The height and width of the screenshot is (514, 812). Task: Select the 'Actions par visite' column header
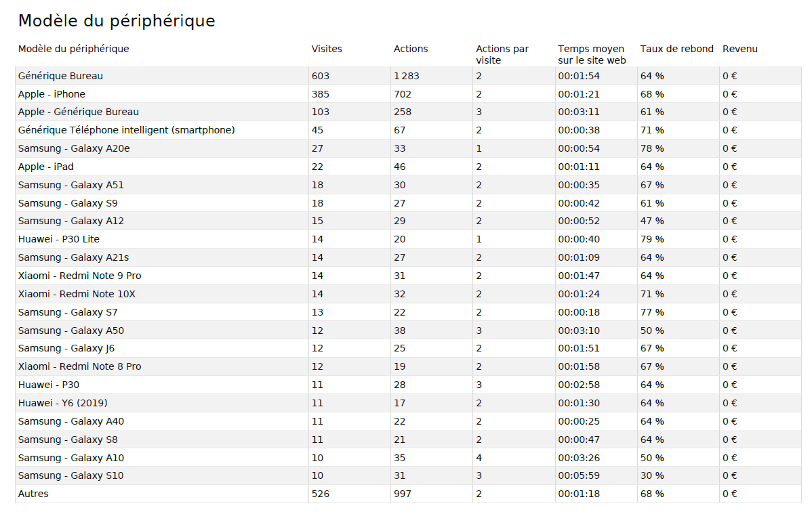[x=502, y=54]
